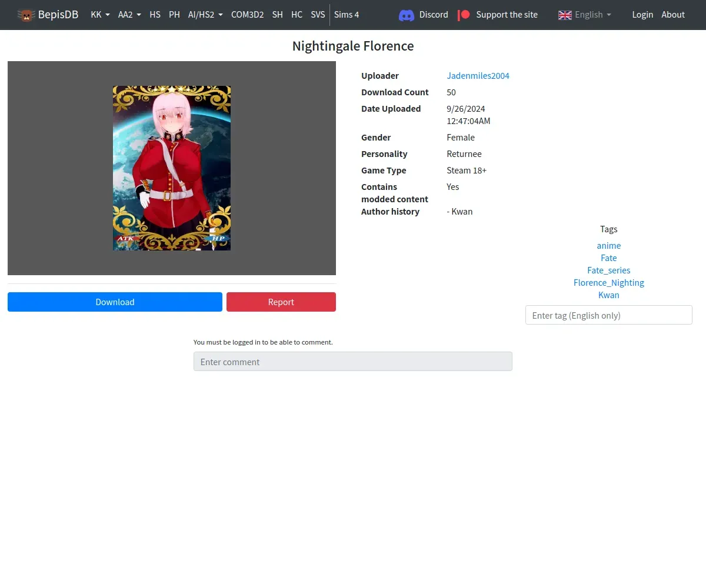Click the Nightingale Florence page title

(353, 46)
